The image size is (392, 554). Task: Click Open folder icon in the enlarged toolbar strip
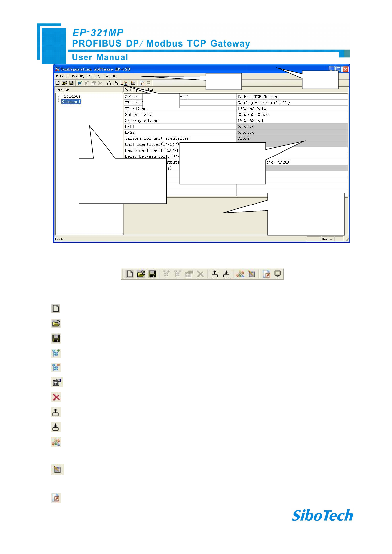click(x=141, y=274)
